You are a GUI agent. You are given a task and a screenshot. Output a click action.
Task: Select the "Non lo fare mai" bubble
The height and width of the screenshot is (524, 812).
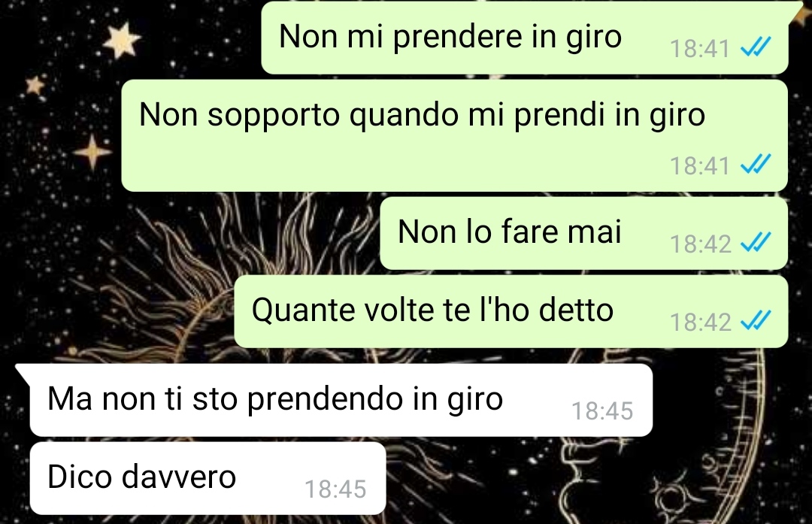(583, 233)
